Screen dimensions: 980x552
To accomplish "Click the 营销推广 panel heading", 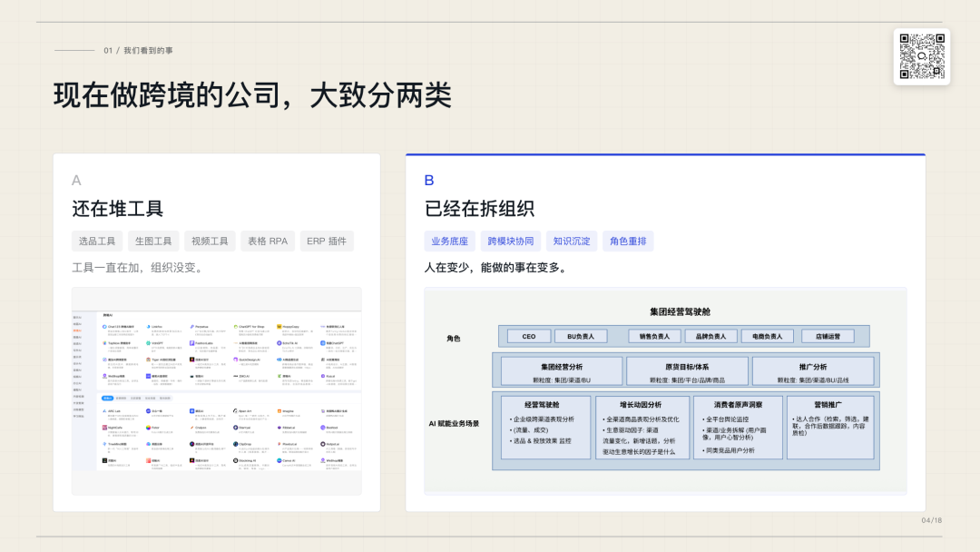I will tap(828, 404).
